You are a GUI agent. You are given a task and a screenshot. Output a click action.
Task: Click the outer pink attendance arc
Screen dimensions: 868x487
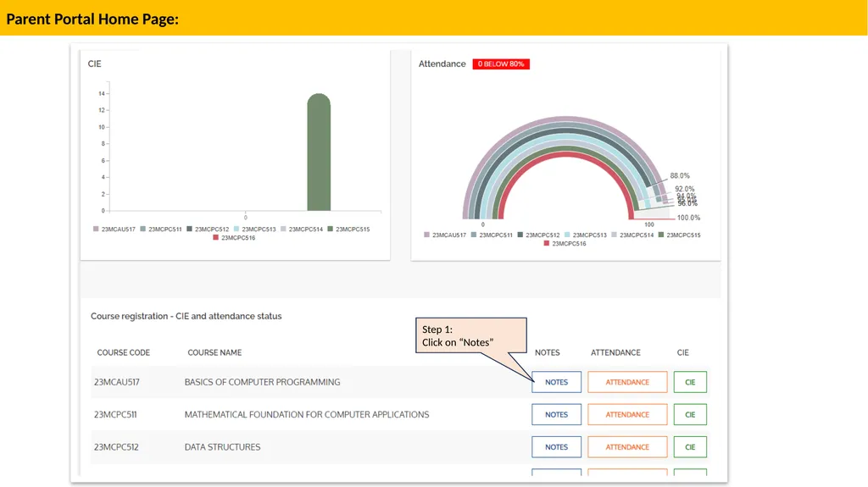565,119
